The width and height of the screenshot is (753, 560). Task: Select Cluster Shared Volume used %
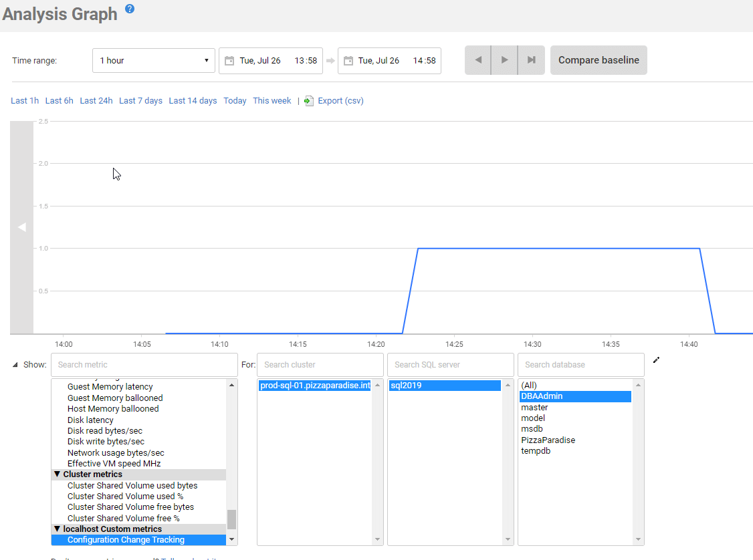125,496
